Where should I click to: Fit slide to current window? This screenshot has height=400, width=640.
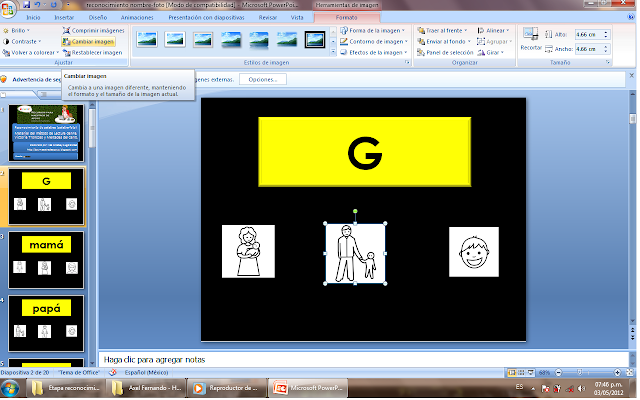click(x=629, y=373)
